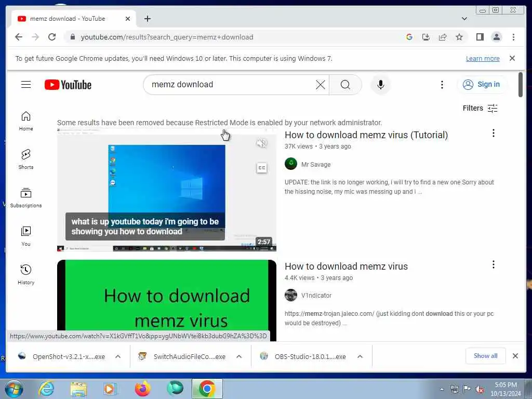Open second 'How to download memz virus' title
The height and width of the screenshot is (399, 532).
point(346,267)
